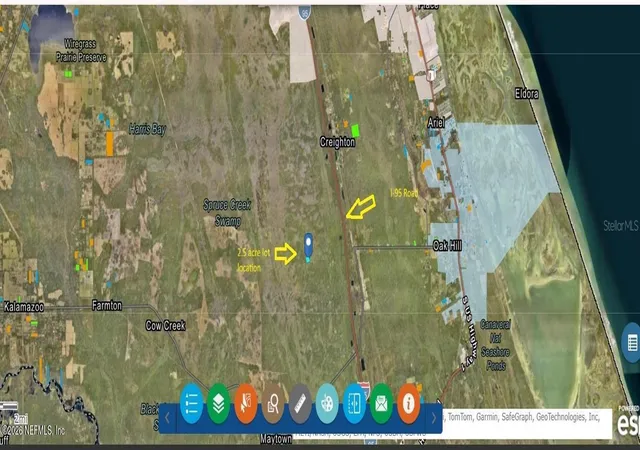This screenshot has height=450, width=640.
Task: Open the About info widget
Action: [409, 403]
